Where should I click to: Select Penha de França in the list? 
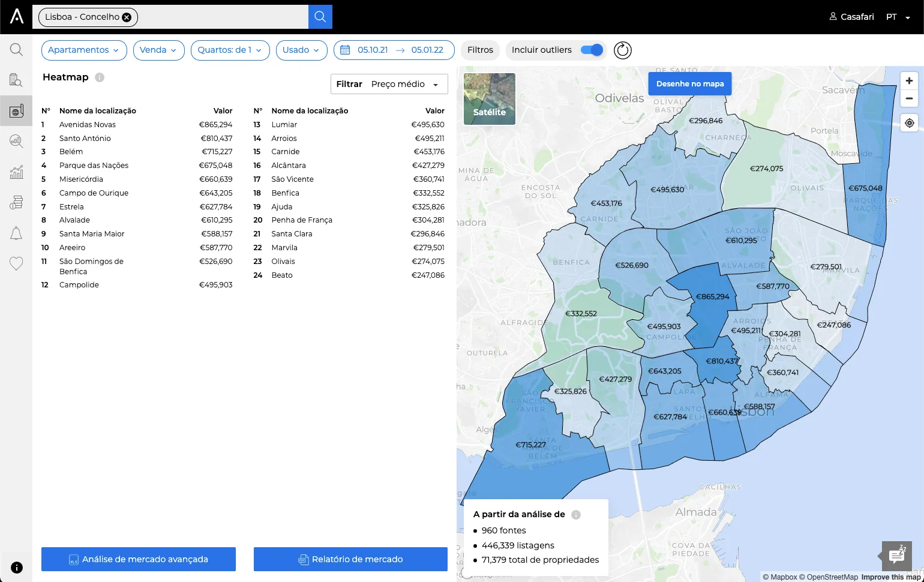tap(349, 220)
